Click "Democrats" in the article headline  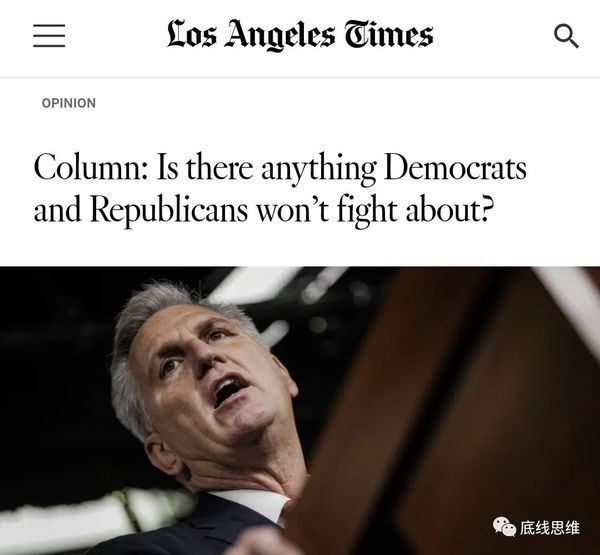coord(455,166)
